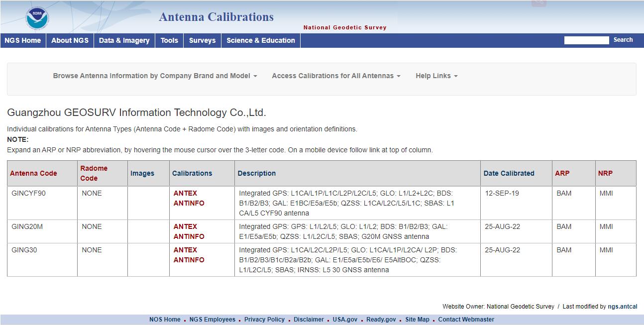The width and height of the screenshot is (644, 325).
Task: Open the About NGS menu item
Action: pos(70,40)
